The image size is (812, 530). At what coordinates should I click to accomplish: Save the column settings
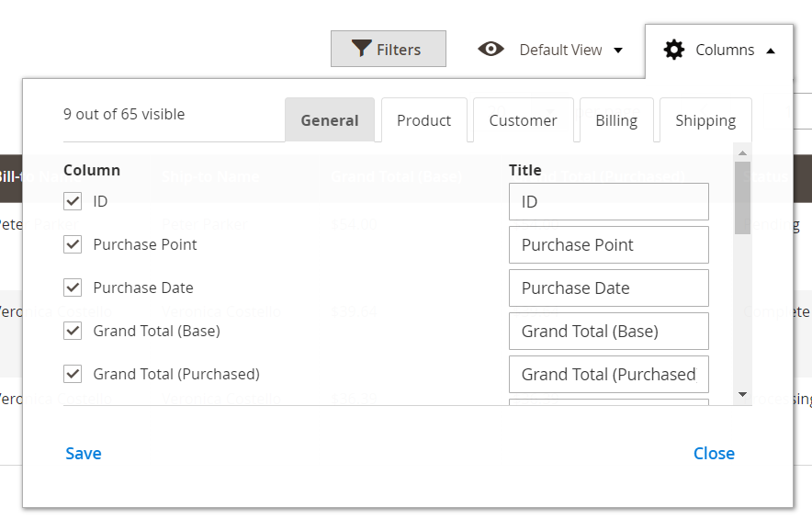[84, 454]
